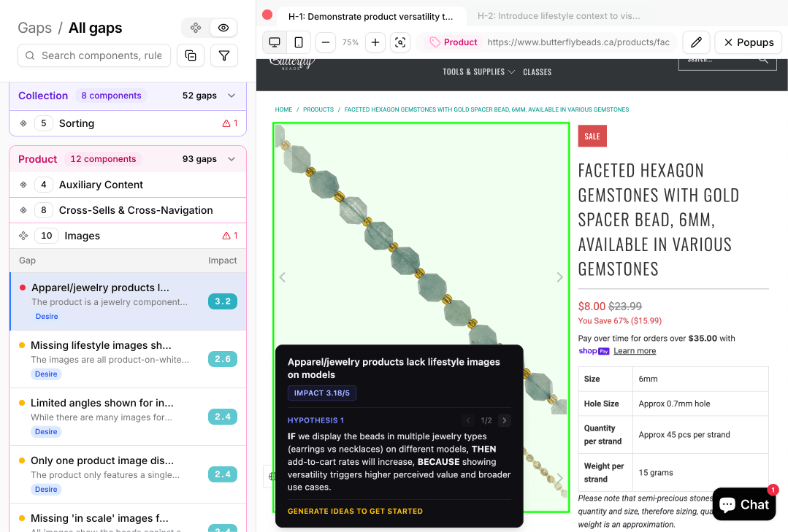Focus the Search components input field
Screen dimensions: 788x532
click(94, 55)
